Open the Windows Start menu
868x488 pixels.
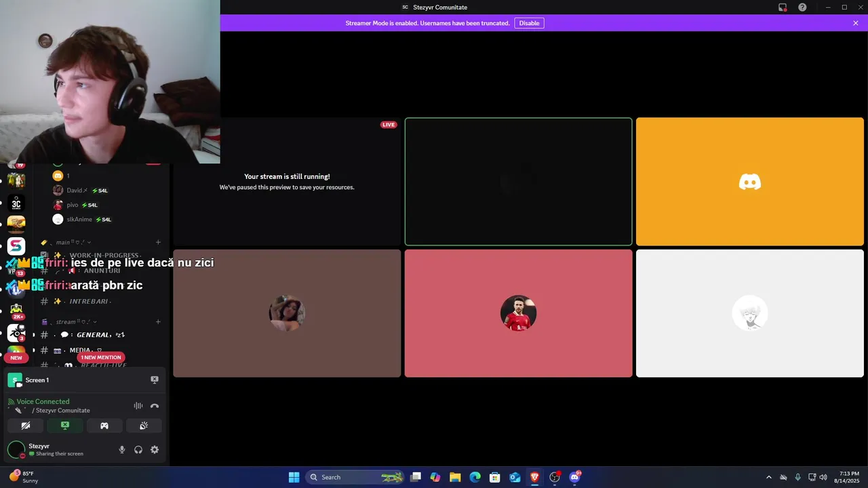pos(294,477)
